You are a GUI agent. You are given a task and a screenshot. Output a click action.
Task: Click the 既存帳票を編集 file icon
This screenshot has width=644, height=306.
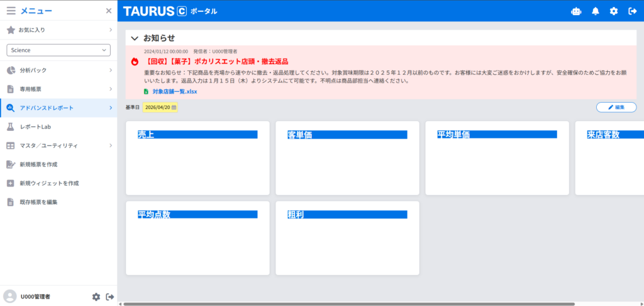[x=11, y=202]
